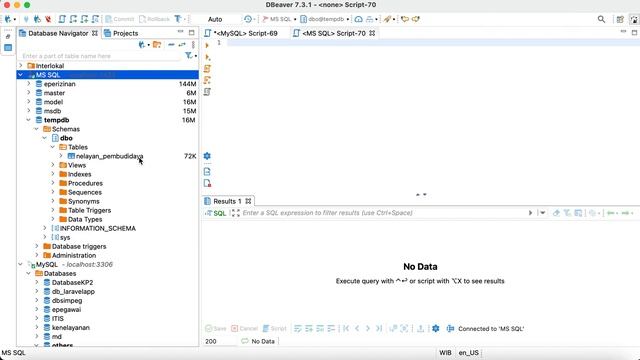
Task: Select the kenelayanan database
Action: point(71,327)
